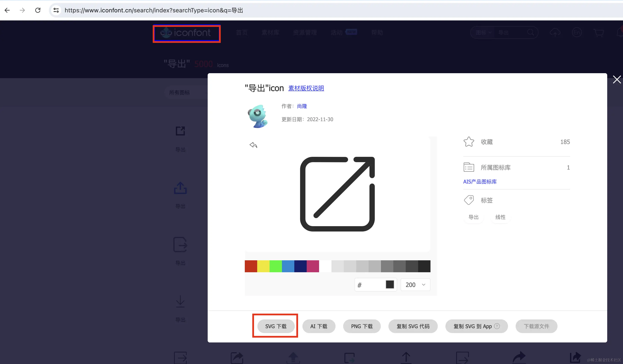The image size is (623, 364).
Task: Open the AIS产品图标库 library link
Action: pyautogui.click(x=480, y=182)
